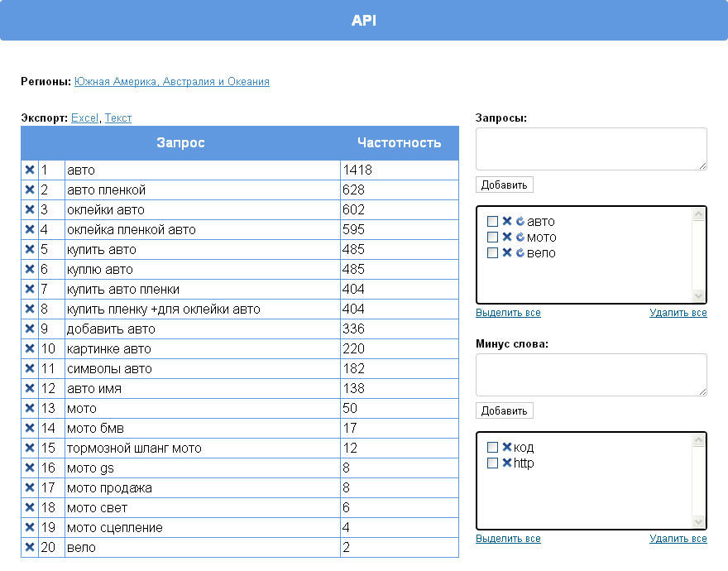
Task: Export results via the Excel link
Action: (84, 118)
